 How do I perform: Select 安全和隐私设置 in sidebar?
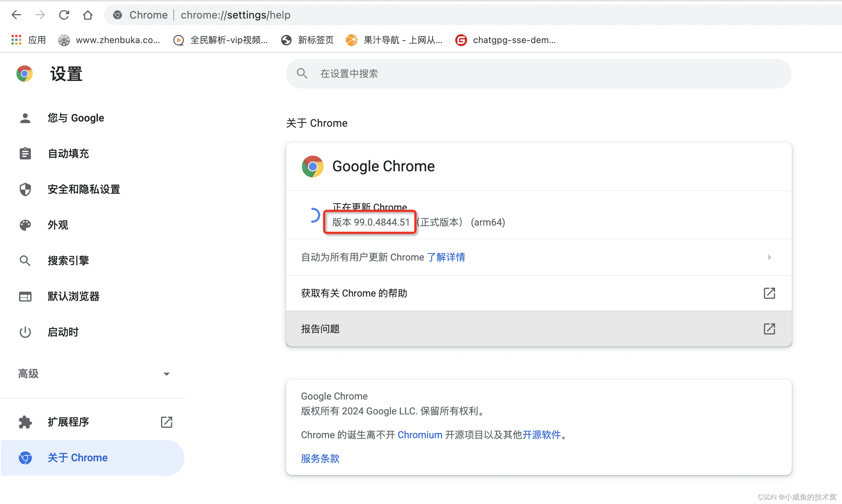click(x=84, y=189)
